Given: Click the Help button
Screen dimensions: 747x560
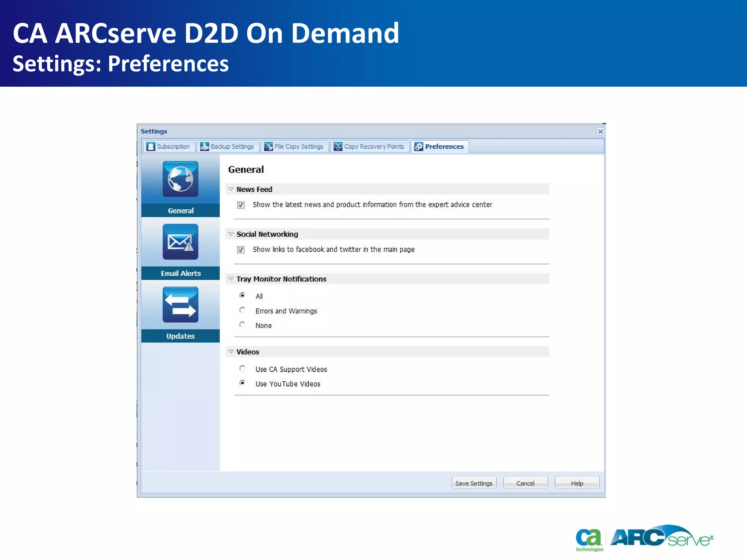Looking at the screenshot, I should pos(577,483).
